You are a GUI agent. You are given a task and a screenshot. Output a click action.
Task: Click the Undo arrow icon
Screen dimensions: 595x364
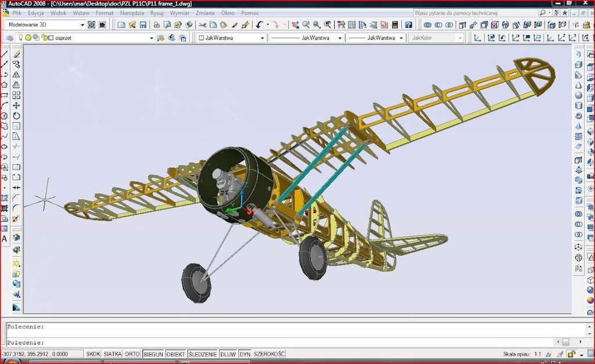tap(259, 25)
